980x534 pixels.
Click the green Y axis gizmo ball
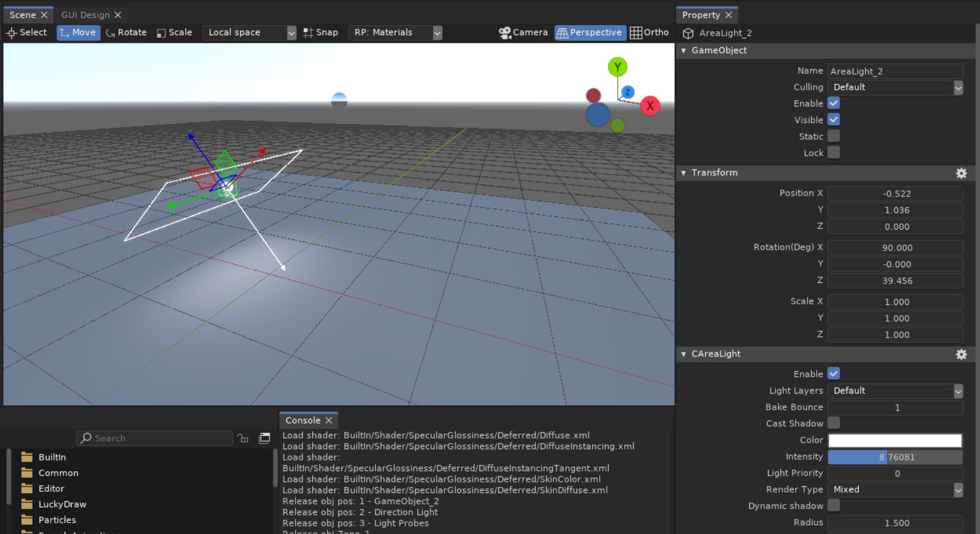(x=617, y=67)
